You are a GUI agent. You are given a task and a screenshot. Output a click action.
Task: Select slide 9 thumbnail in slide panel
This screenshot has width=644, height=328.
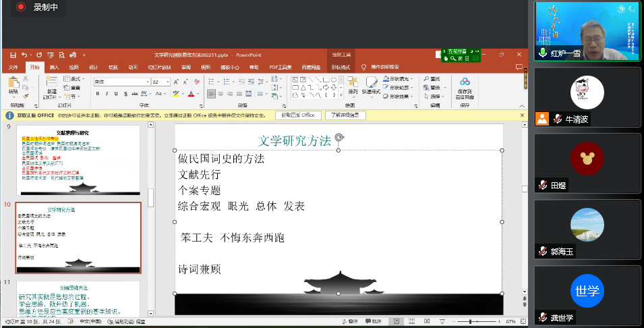(x=78, y=161)
